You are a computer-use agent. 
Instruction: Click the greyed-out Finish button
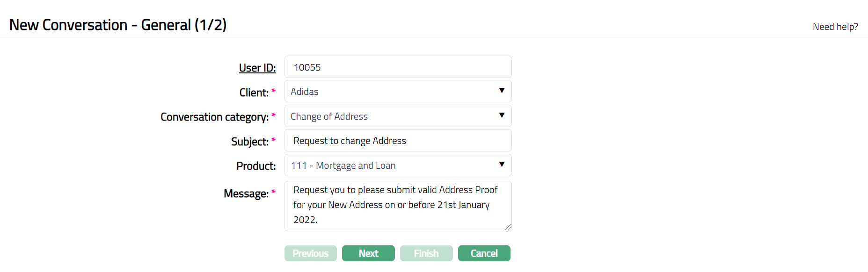tap(426, 253)
